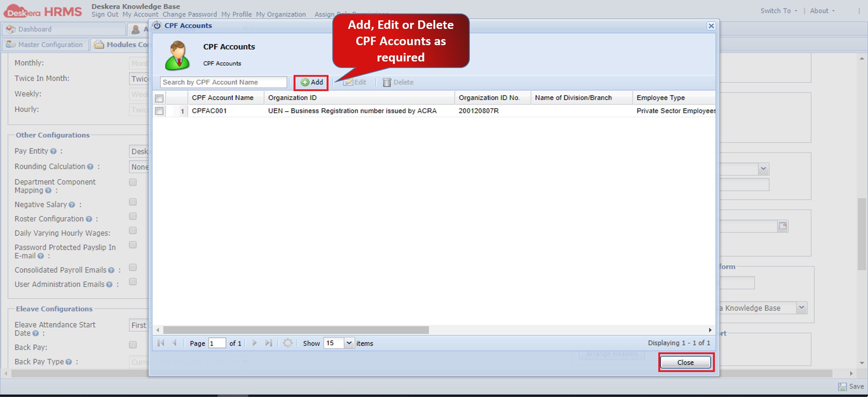This screenshot has width=868, height=397.
Task: Click the Add button to create a CPF account
Action: 311,82
